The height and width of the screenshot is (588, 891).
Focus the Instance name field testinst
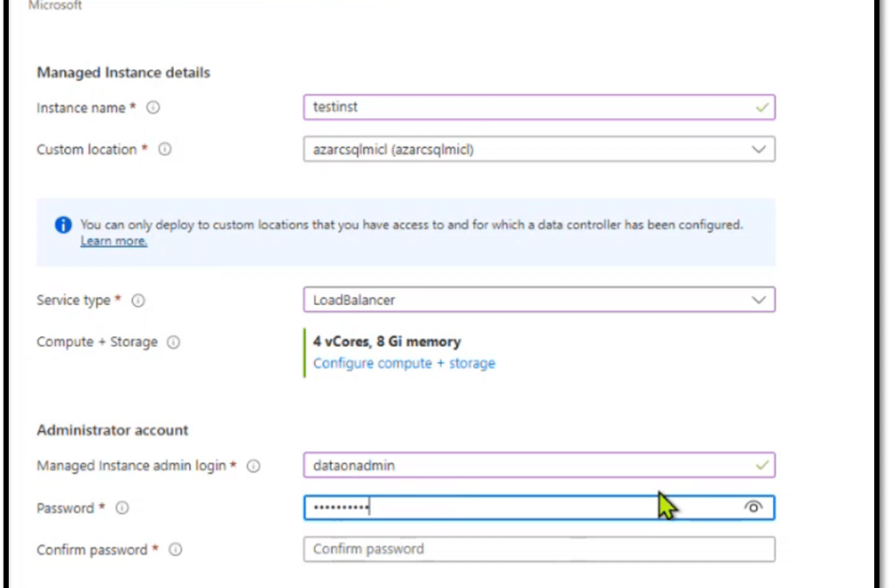[x=540, y=107]
